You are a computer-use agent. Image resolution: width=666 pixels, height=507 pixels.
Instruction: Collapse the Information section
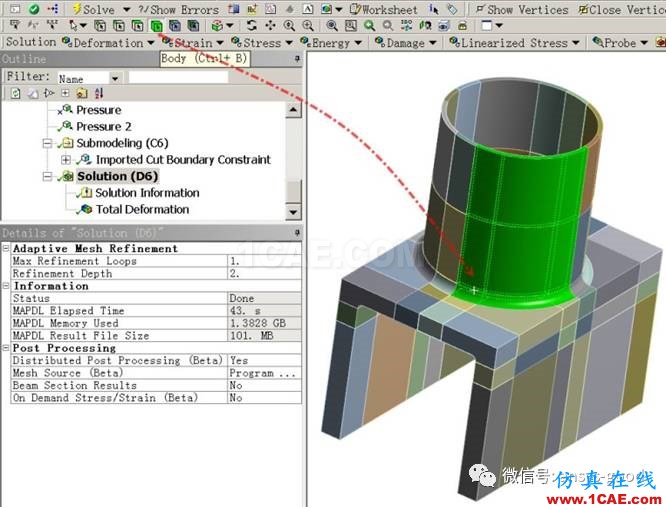pos(6,286)
